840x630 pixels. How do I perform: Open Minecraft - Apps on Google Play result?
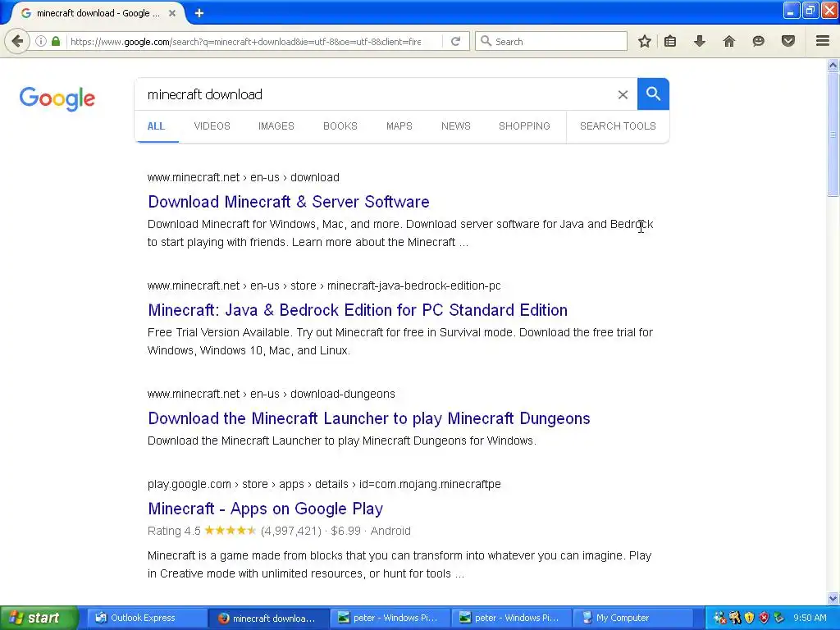pos(266,509)
